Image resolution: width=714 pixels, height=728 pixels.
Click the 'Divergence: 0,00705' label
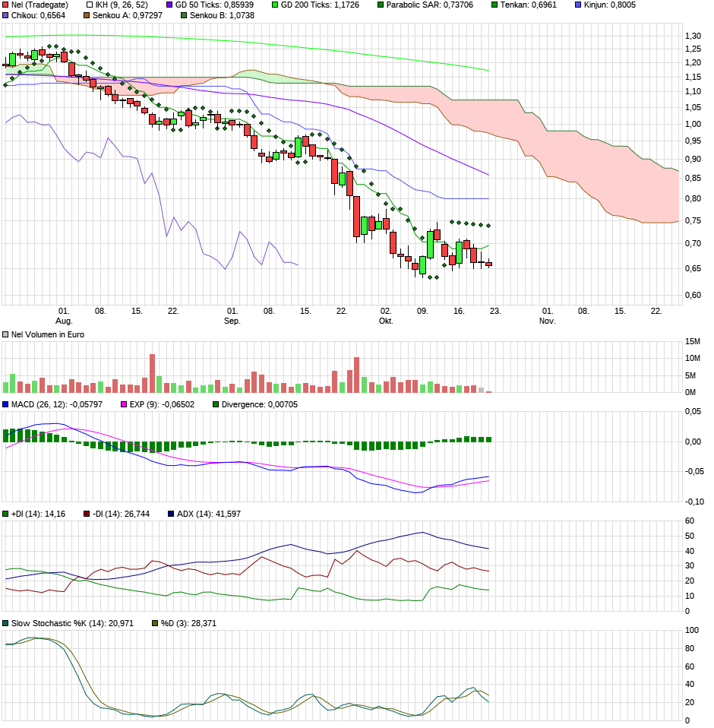coord(260,405)
